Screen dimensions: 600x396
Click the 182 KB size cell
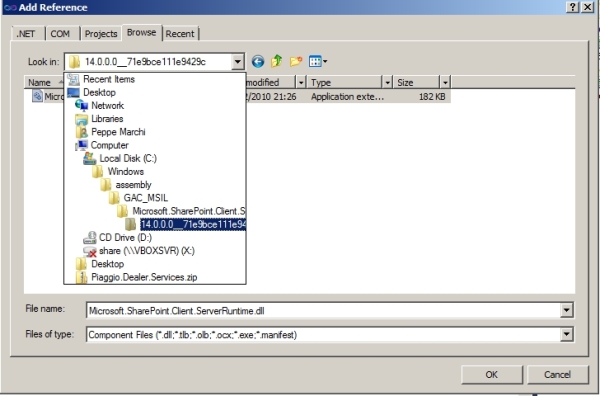click(x=432, y=96)
